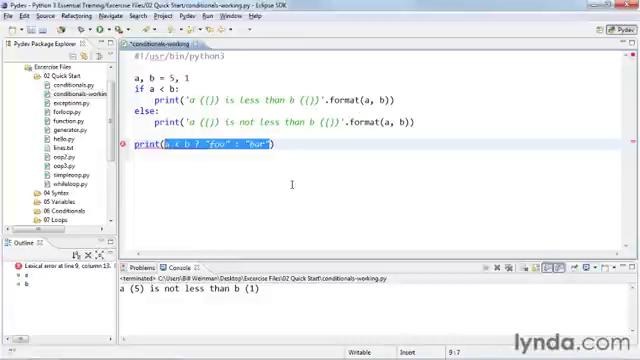Click the Open Console icon

tap(605, 268)
